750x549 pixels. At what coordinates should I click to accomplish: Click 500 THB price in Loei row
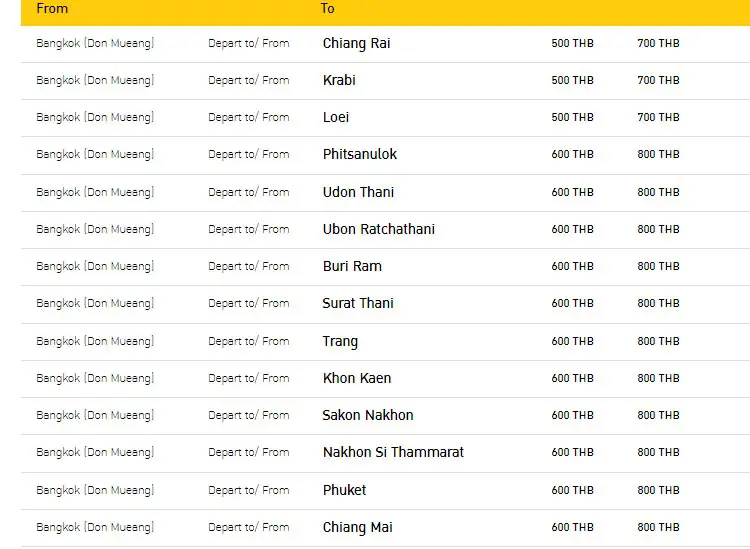point(573,118)
